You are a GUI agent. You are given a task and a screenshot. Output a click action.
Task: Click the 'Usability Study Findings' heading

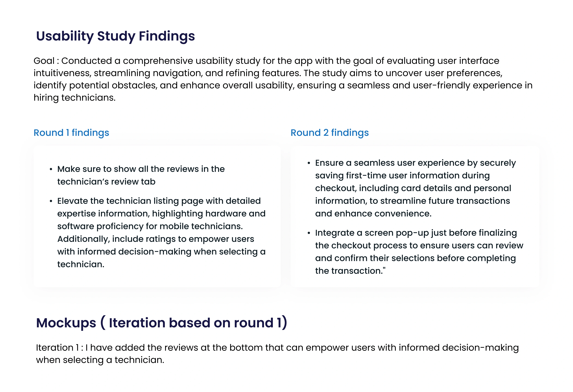pos(115,36)
